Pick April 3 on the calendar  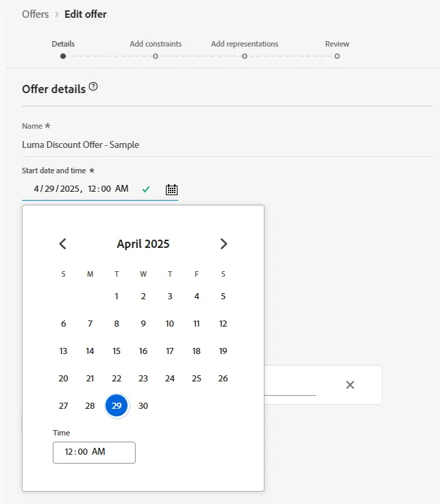coord(170,296)
